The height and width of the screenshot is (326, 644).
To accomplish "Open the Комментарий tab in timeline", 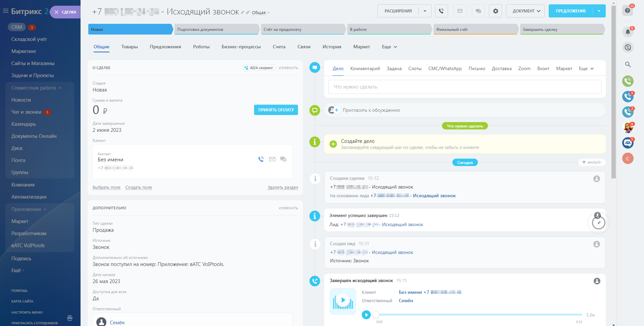I will [x=365, y=68].
